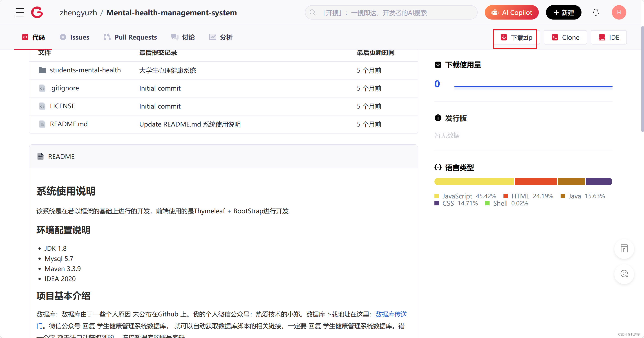Screen dimensions: 644x338
Task: Open the 讨论 discussions tab
Action: click(183, 37)
